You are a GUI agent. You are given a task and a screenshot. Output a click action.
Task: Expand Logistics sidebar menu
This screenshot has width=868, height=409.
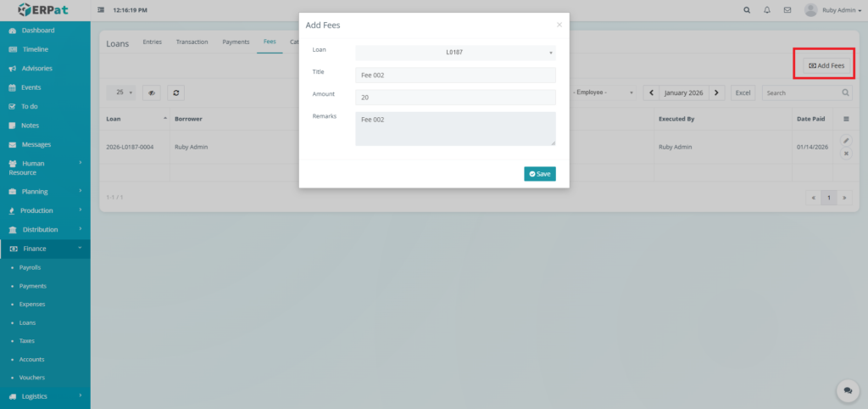coord(45,396)
